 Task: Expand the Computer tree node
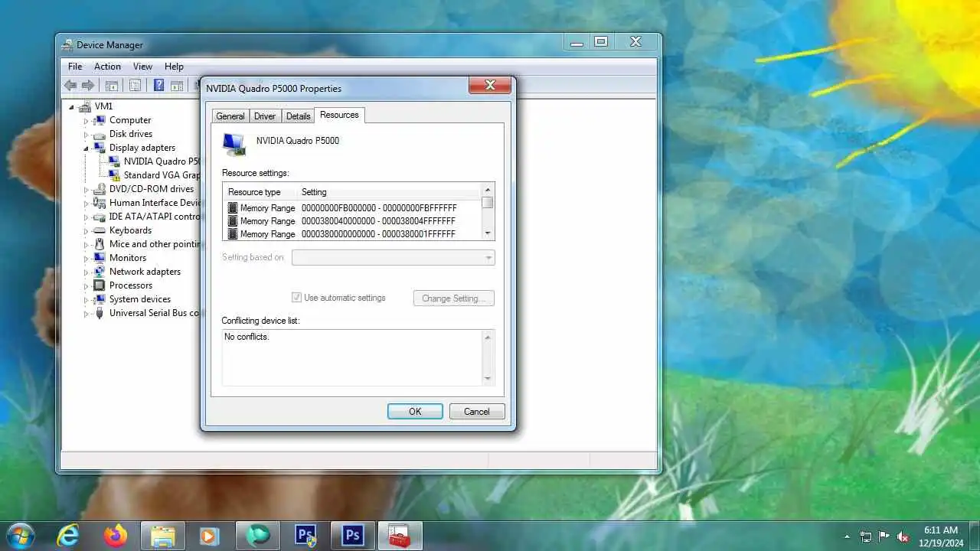click(x=87, y=120)
